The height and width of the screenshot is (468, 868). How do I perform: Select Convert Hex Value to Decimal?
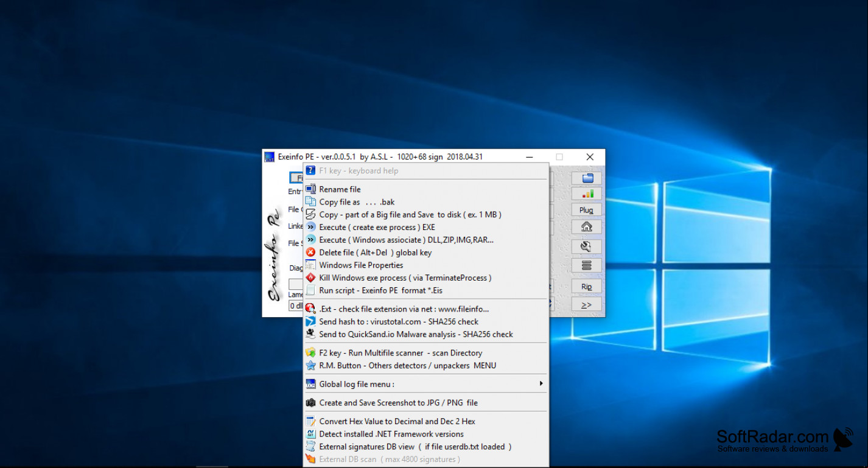(x=425, y=421)
